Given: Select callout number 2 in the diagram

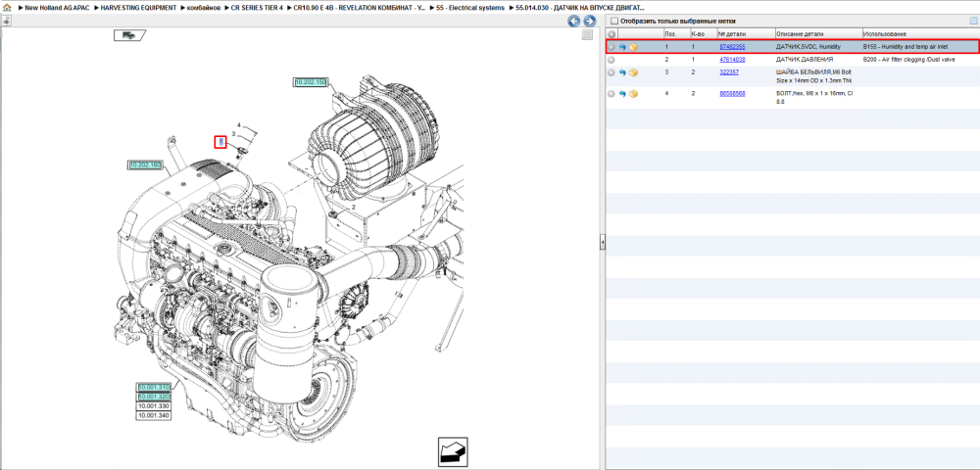Looking at the screenshot, I should pos(353,207).
